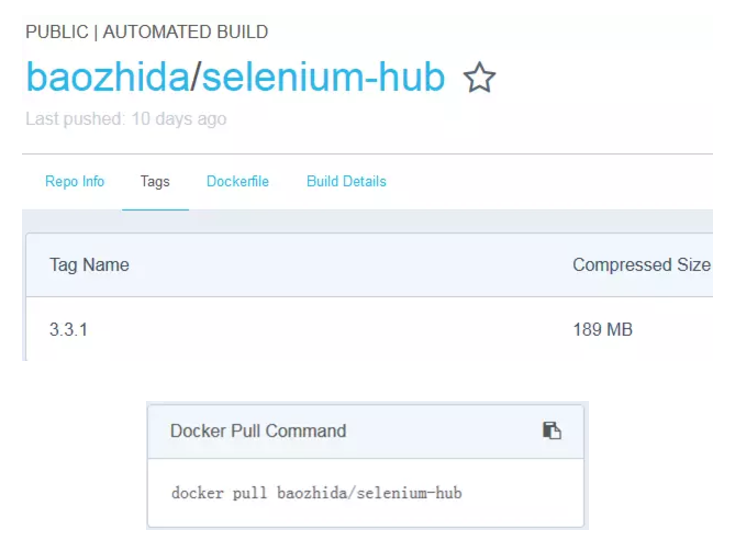Open the baozhida user profile link
Image resolution: width=729 pixels, height=555 pixels.
[x=108, y=77]
